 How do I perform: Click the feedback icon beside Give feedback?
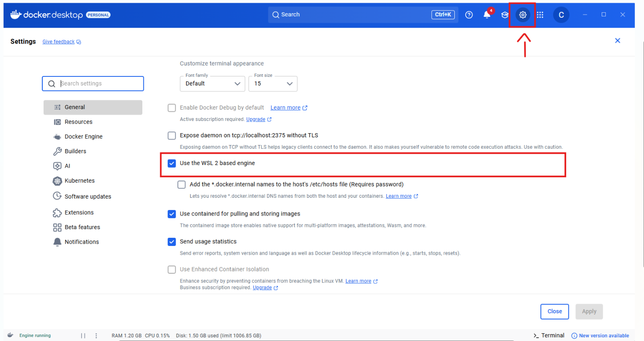pyautogui.click(x=79, y=42)
